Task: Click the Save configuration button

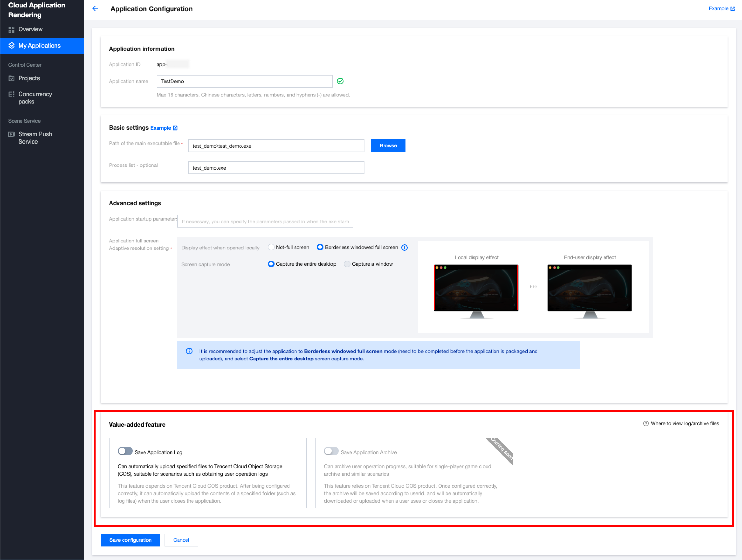Action: pos(130,540)
